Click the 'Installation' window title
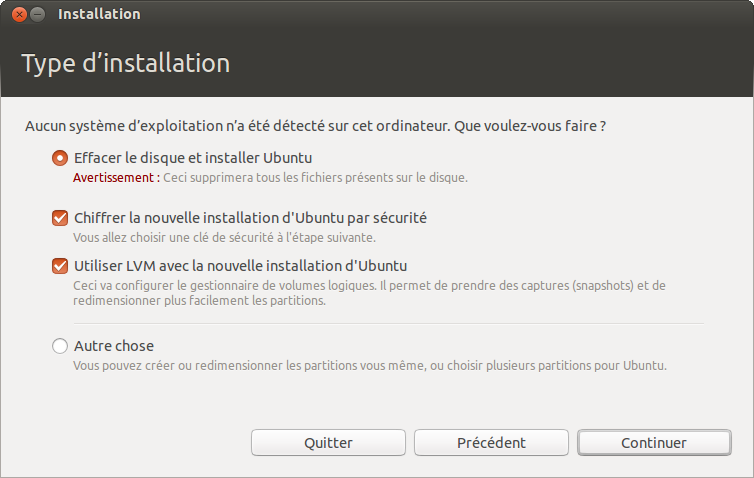Viewport: 754px width, 478px height. 99,14
